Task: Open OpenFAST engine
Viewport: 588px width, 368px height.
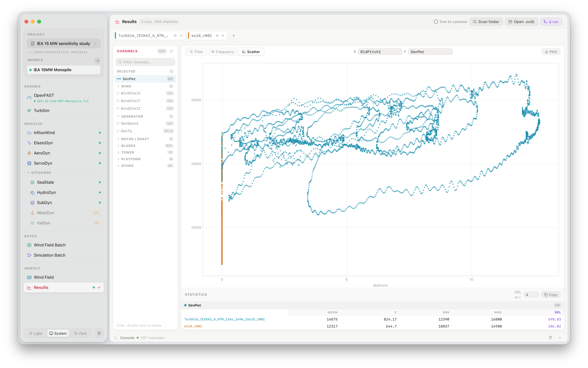Action: pyautogui.click(x=64, y=98)
